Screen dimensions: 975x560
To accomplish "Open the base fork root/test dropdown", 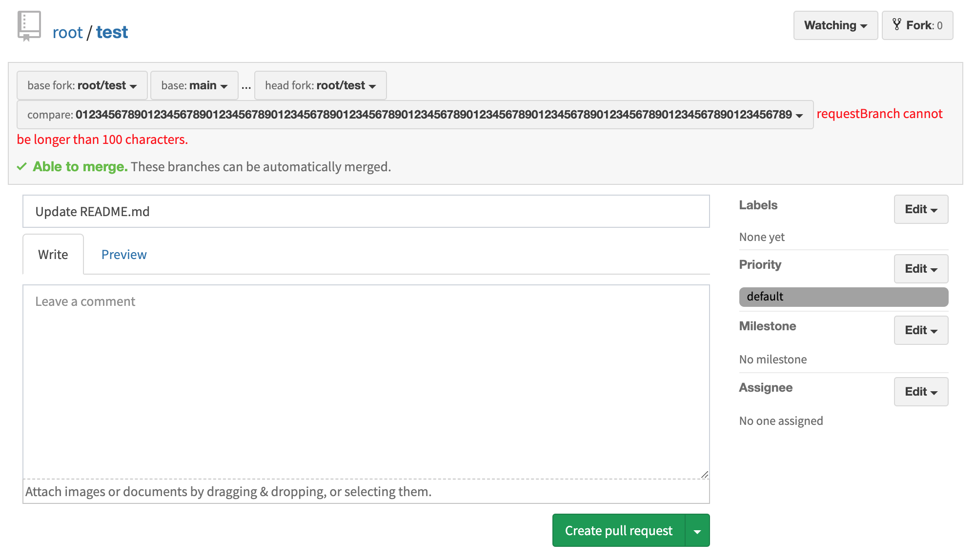I will [82, 85].
